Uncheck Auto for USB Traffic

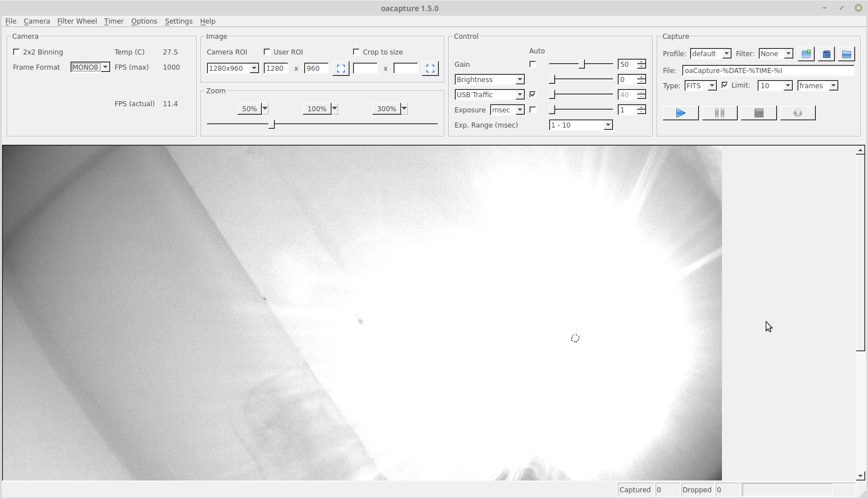[533, 94]
